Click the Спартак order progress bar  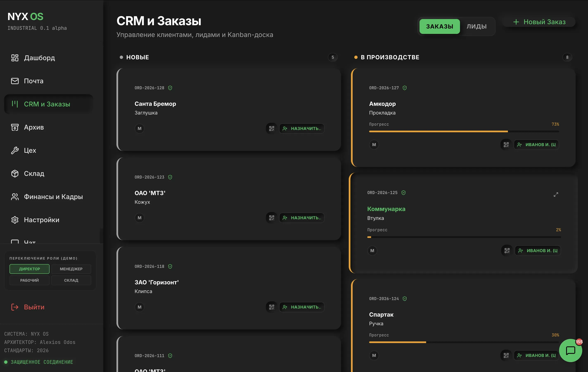pos(464,342)
